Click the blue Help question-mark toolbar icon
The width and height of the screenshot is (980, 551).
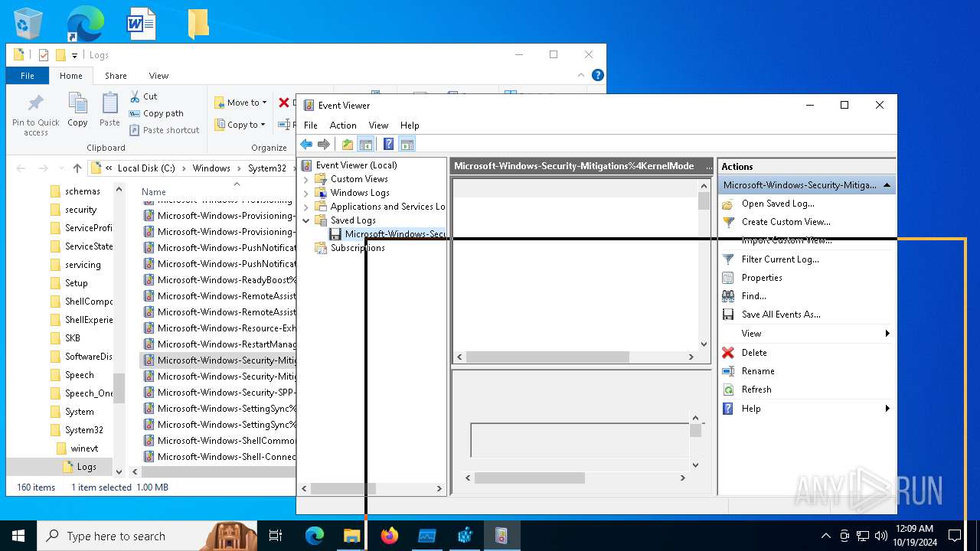click(388, 144)
